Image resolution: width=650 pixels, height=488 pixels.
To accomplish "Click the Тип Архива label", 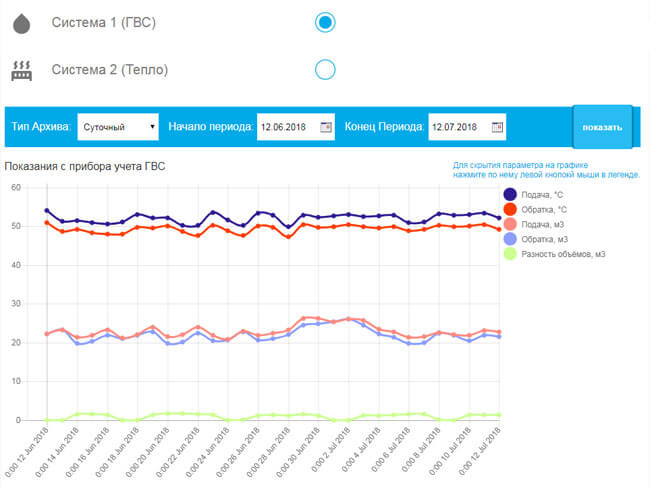I will click(41, 126).
